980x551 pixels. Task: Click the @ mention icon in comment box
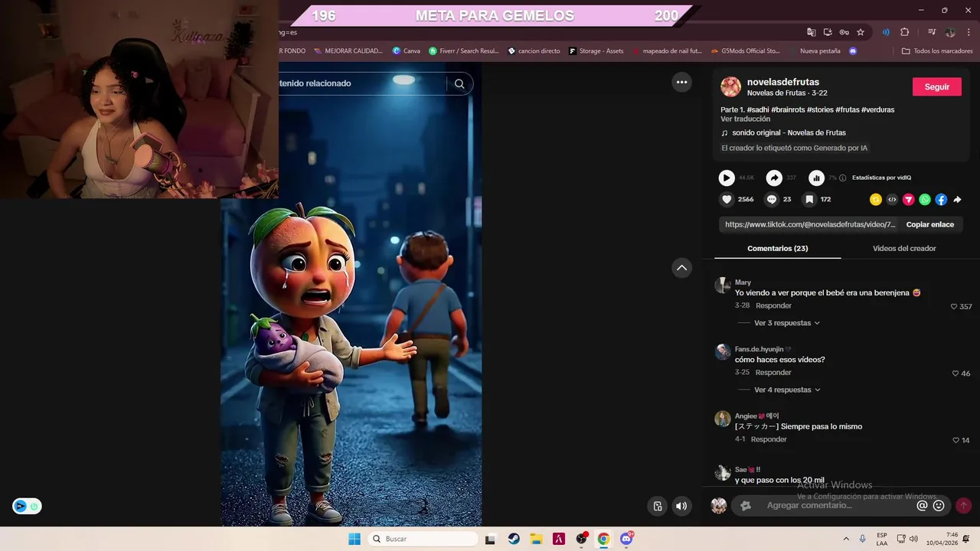tap(922, 505)
